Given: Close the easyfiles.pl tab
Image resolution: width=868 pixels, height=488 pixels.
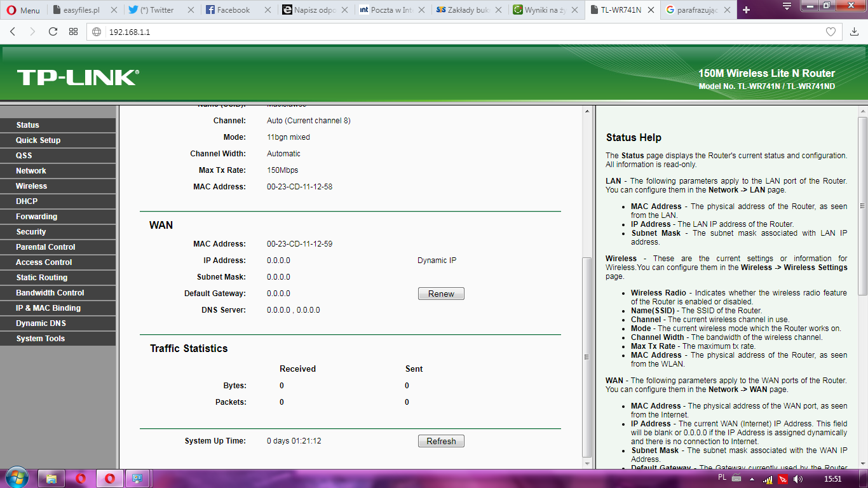Looking at the screenshot, I should coord(114,10).
